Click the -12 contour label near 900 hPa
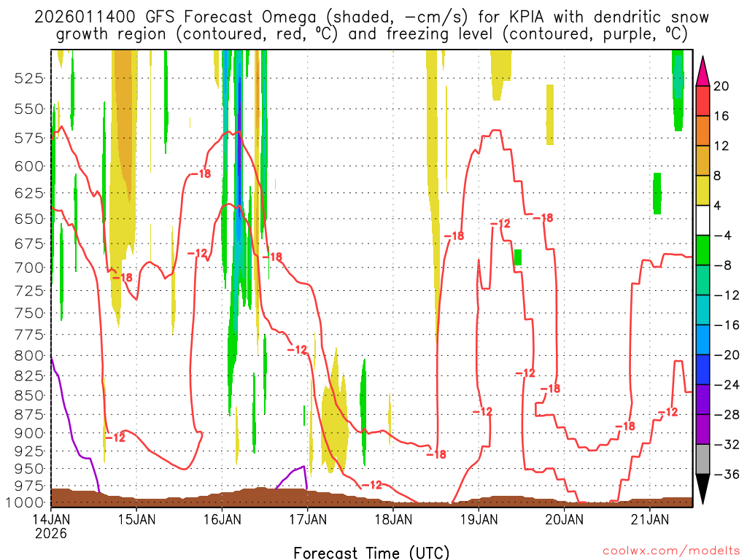Viewport: 747px width, 560px height. [115, 437]
